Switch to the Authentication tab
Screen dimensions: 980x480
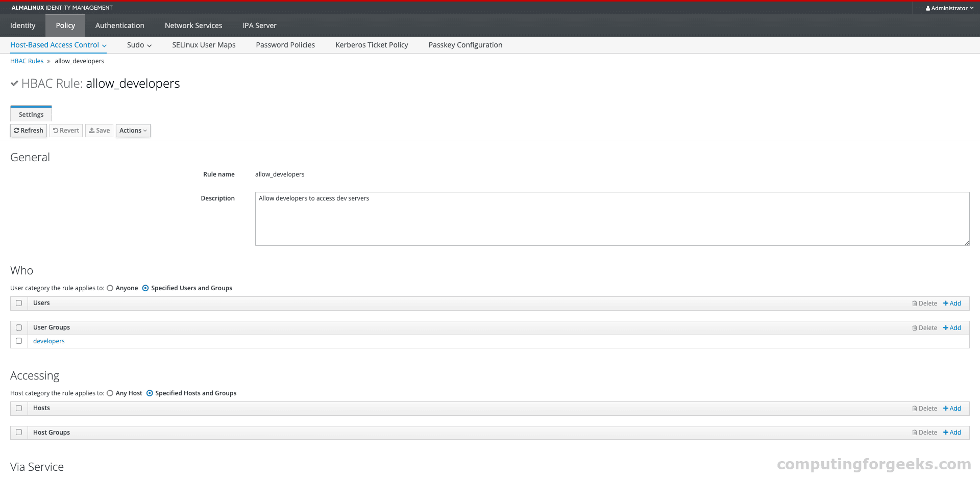(119, 25)
